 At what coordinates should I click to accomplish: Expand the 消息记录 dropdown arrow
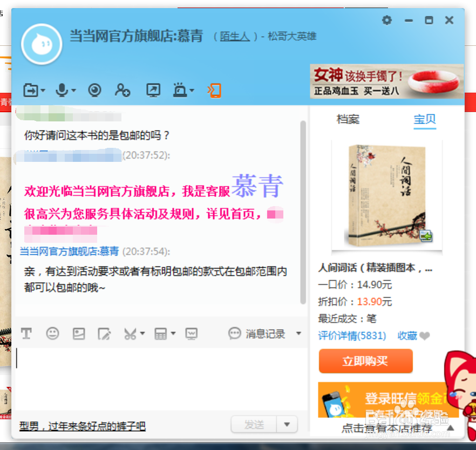point(299,333)
